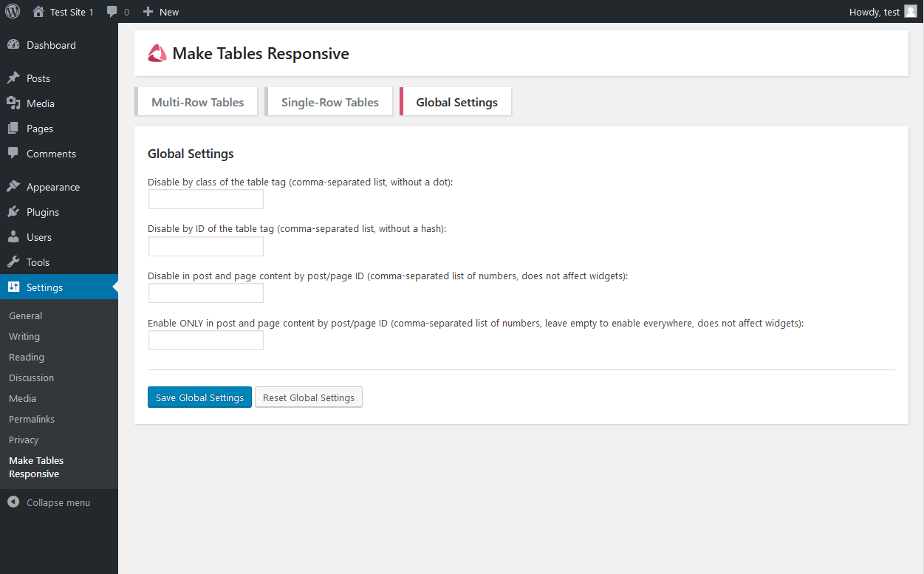Open the Make Tables Responsive plugin logo
Screen dimensions: 924x574
point(157,52)
